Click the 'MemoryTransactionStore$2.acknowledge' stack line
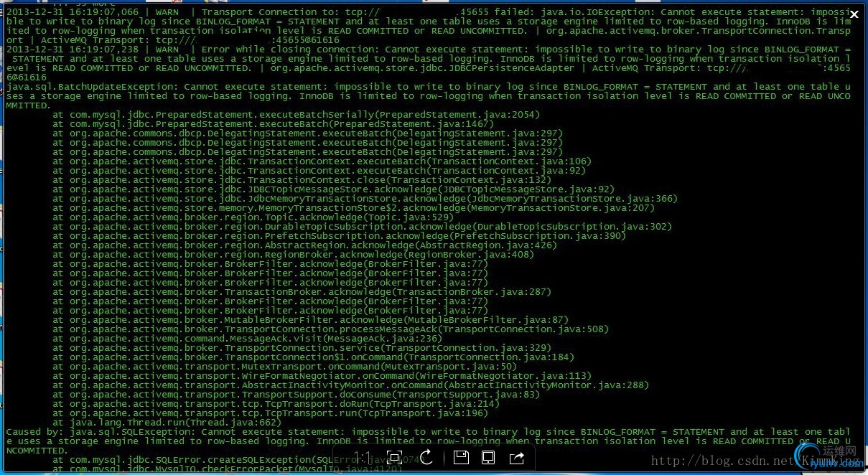The image size is (868, 475). point(353,208)
